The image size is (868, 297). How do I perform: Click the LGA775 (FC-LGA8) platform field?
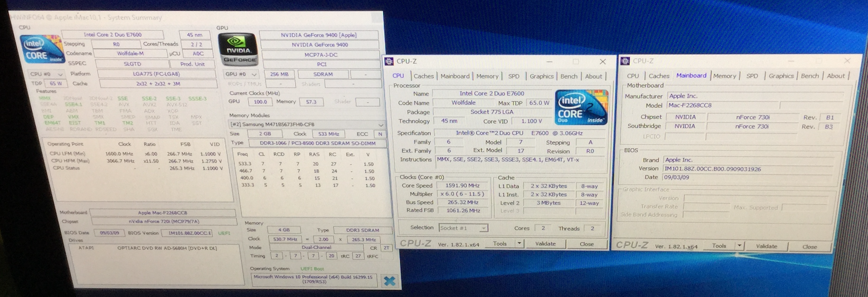click(x=156, y=74)
